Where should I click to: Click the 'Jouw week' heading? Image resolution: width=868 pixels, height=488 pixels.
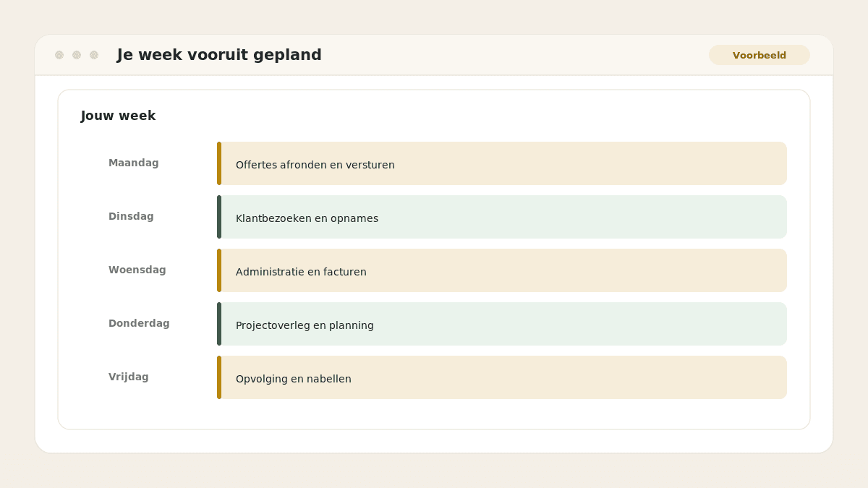[119, 116]
